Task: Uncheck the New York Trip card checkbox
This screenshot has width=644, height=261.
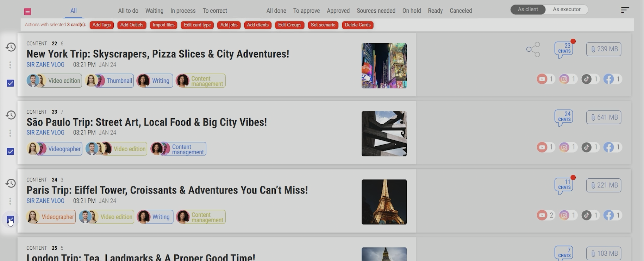Action: 11,83
